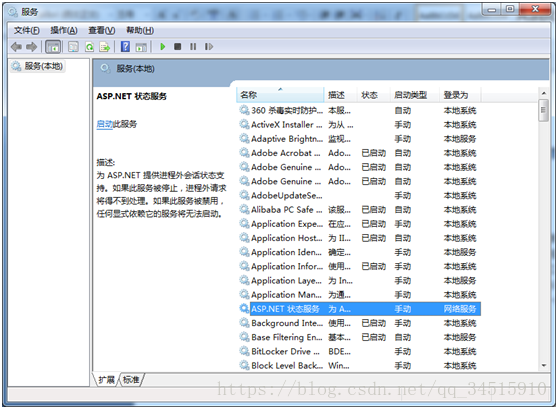
Task: Click the vertical scrollbar thumb
Action: point(543,111)
